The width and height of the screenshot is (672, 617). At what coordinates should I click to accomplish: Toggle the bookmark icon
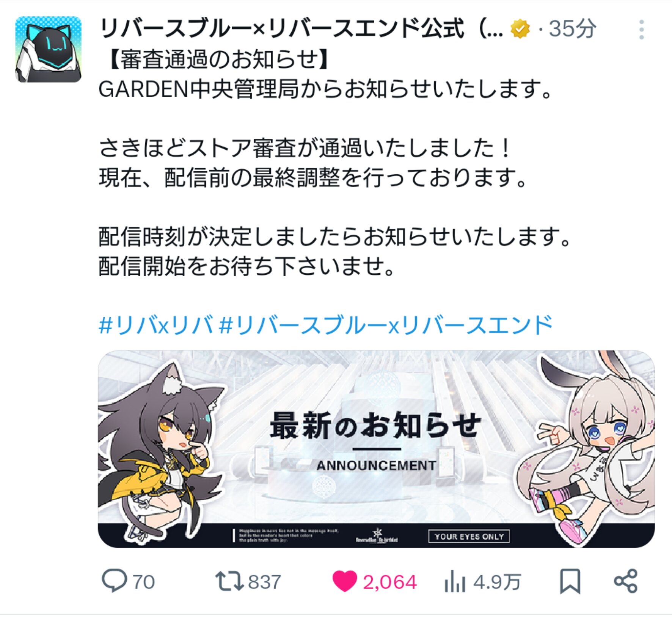tap(570, 581)
